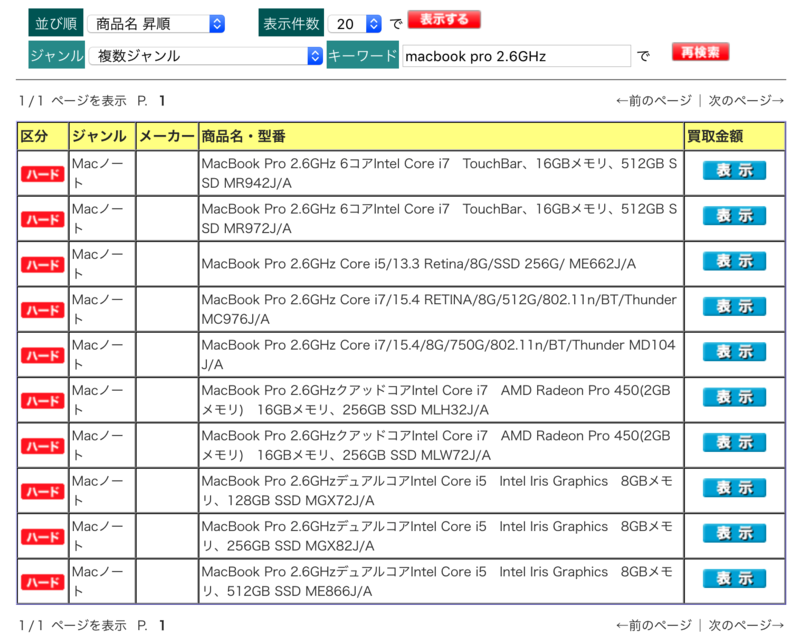Show the price for ME866J/A
This screenshot has width=800, height=637.
[x=734, y=579]
